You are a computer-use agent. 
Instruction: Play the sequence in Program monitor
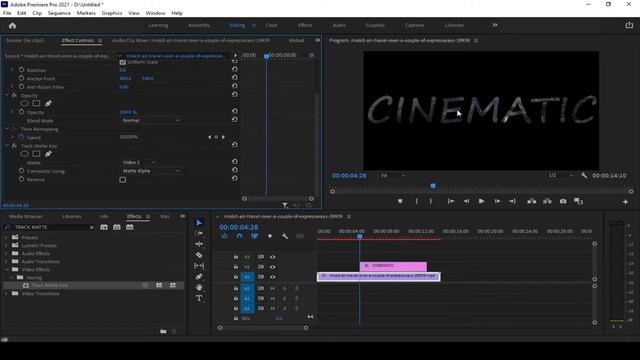tap(481, 201)
